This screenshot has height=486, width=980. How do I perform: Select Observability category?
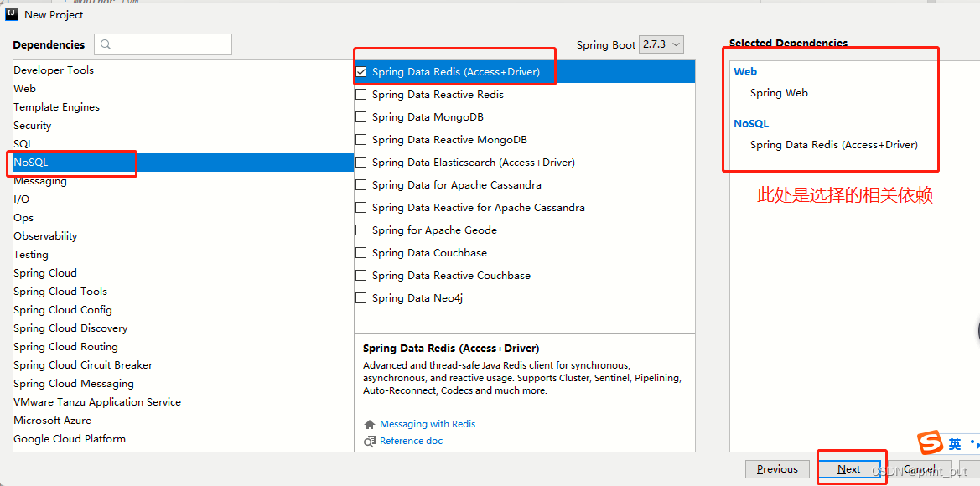tap(183, 236)
